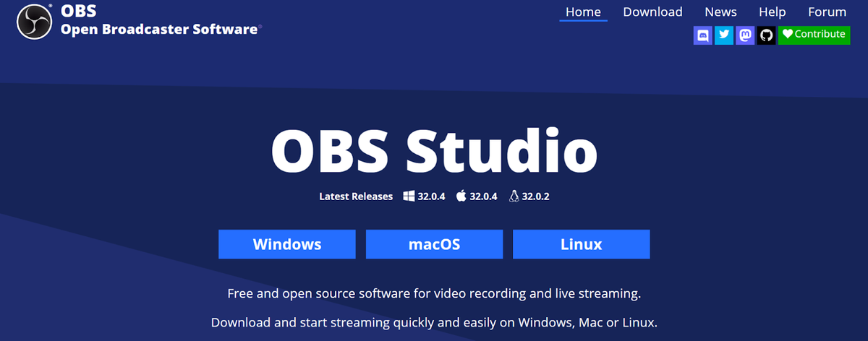Click the "Latest Releases" label
The height and width of the screenshot is (341, 868).
pos(356,197)
